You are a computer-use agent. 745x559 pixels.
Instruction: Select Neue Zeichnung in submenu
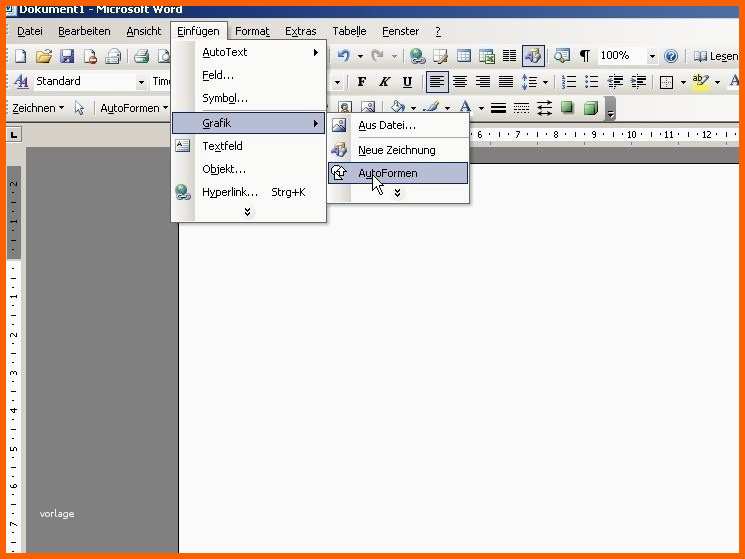click(x=398, y=150)
